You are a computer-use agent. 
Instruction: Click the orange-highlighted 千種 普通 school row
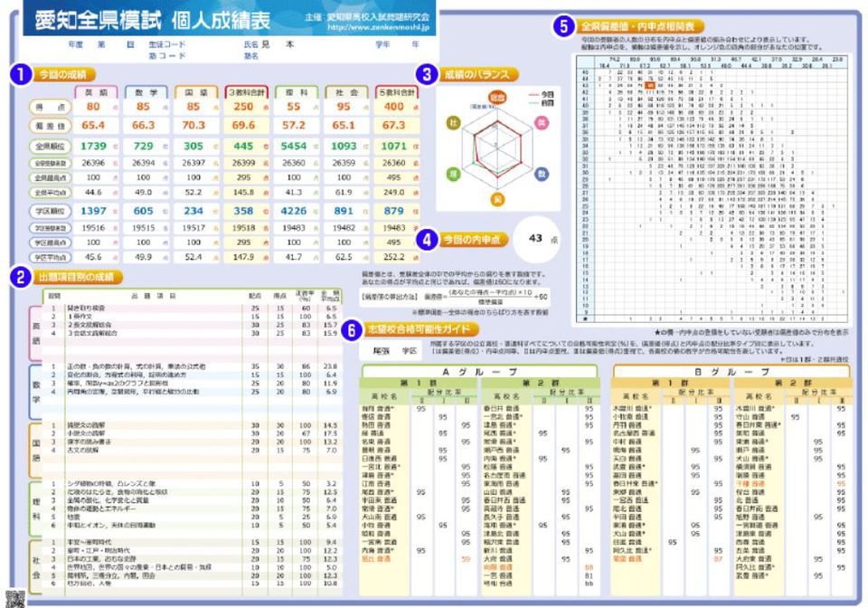pos(792,484)
